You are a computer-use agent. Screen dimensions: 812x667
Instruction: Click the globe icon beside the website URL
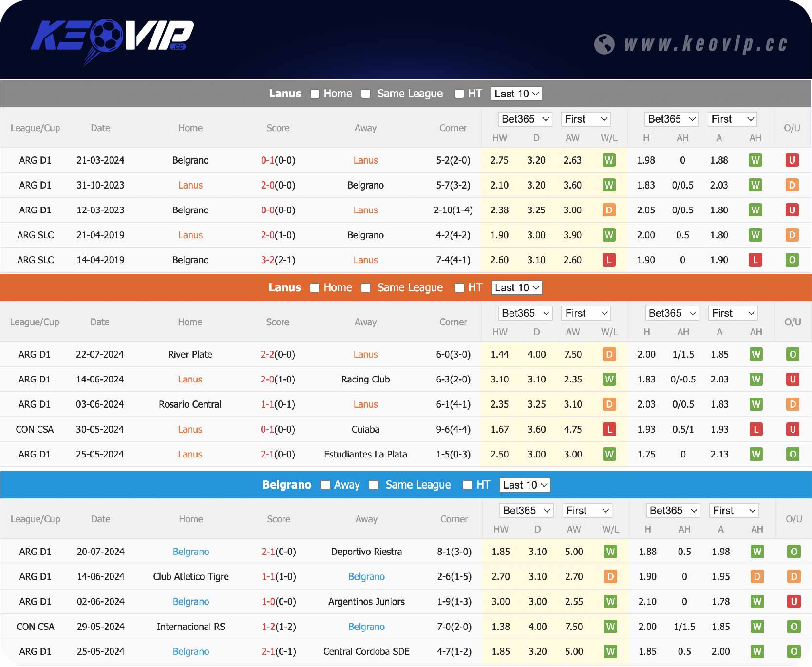point(604,44)
